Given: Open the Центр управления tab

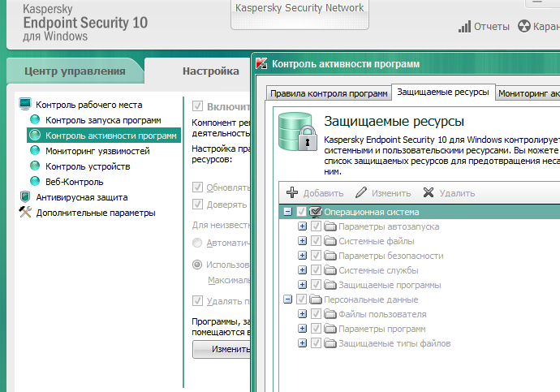Looking at the screenshot, I should point(74,71).
